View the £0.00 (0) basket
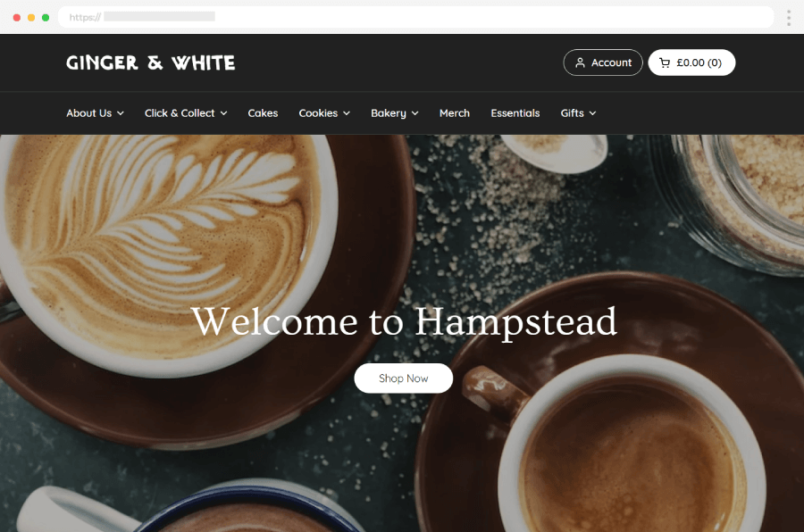The width and height of the screenshot is (804, 532). click(x=691, y=62)
